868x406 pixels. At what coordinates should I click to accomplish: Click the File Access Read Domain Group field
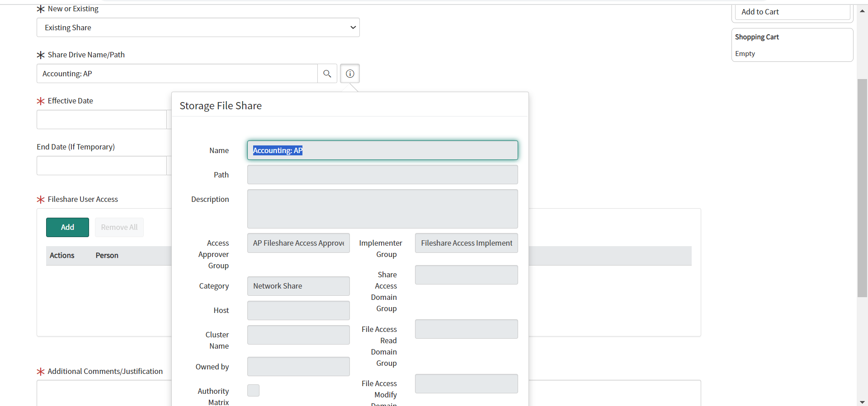pyautogui.click(x=467, y=329)
